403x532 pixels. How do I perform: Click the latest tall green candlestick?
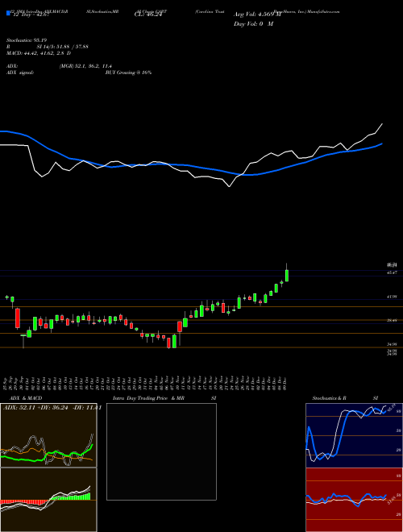point(287,275)
